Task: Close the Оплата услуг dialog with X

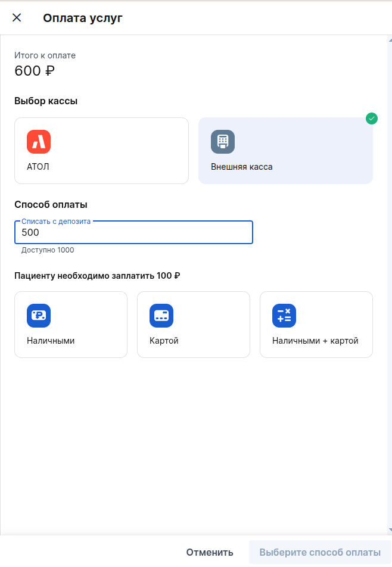Action: click(x=17, y=18)
